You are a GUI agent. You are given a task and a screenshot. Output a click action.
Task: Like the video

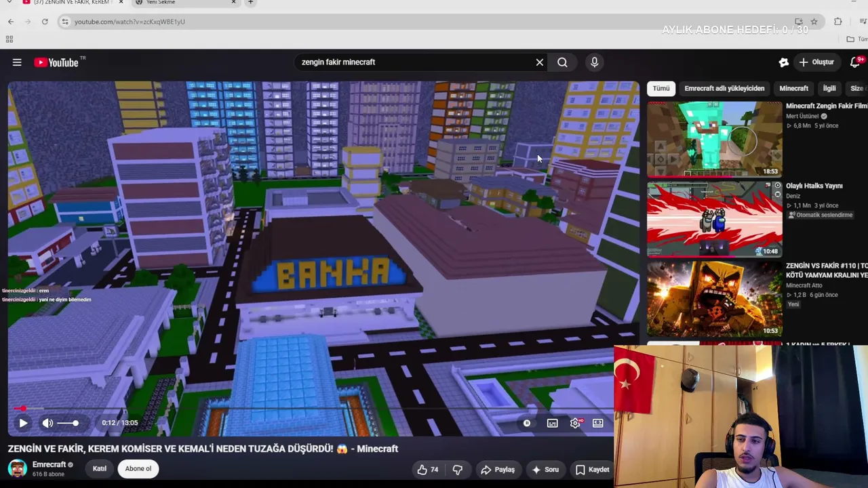pos(428,469)
